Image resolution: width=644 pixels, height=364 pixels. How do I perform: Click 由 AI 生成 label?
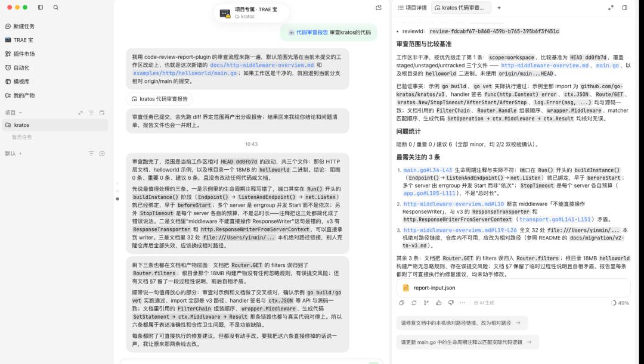tap(484, 303)
